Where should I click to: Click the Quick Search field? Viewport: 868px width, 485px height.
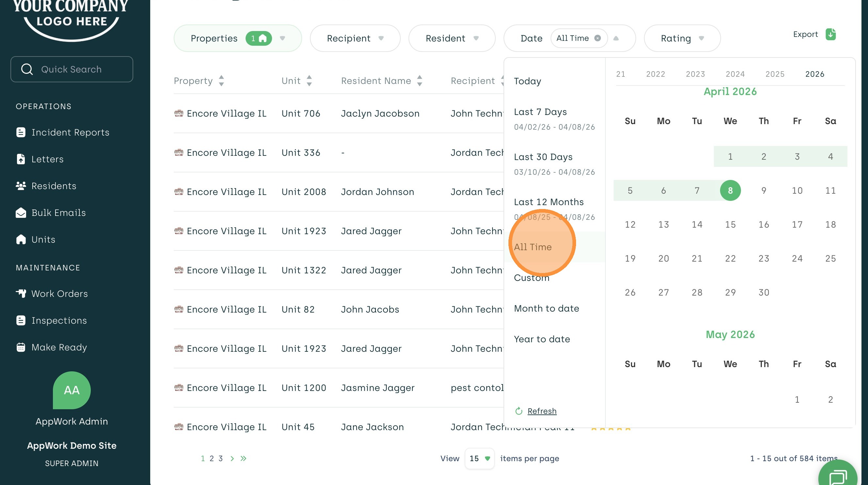[x=72, y=69]
